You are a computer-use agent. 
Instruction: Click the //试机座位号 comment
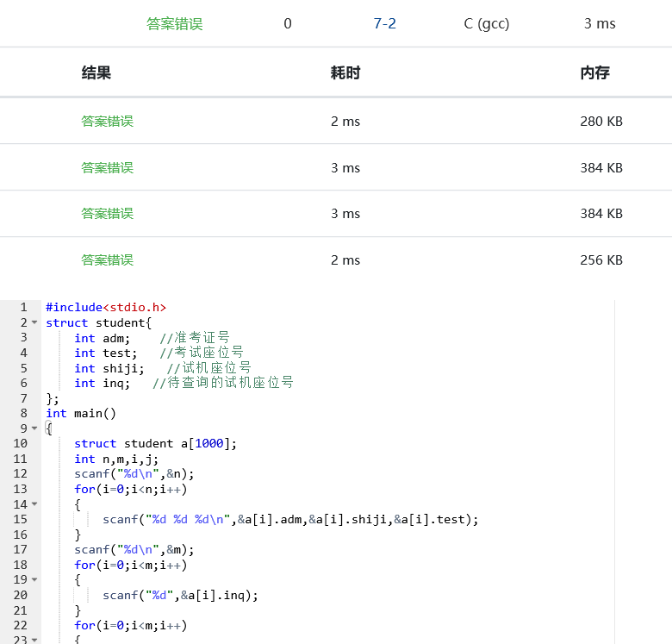208,368
